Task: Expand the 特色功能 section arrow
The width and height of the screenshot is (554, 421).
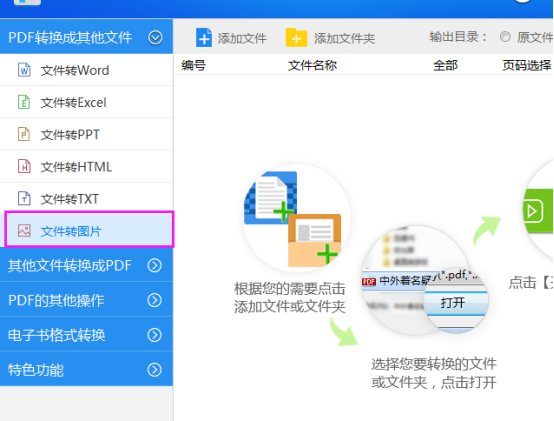Action: pyautogui.click(x=154, y=370)
